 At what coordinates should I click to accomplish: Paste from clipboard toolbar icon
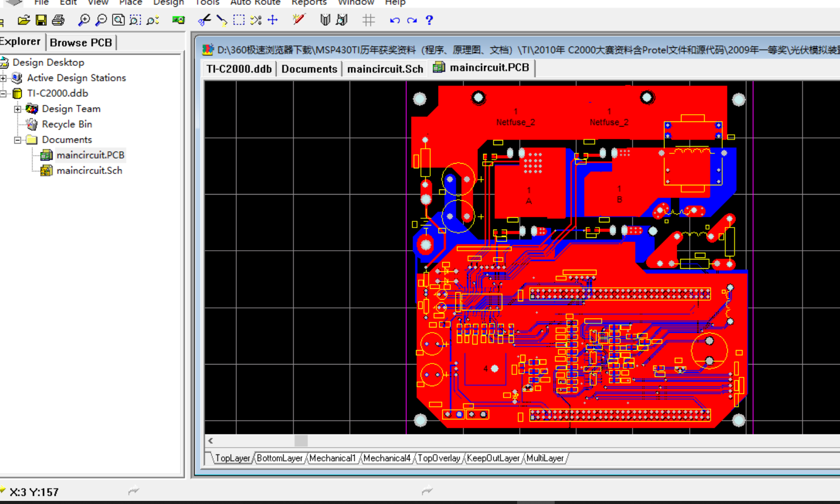click(x=221, y=20)
